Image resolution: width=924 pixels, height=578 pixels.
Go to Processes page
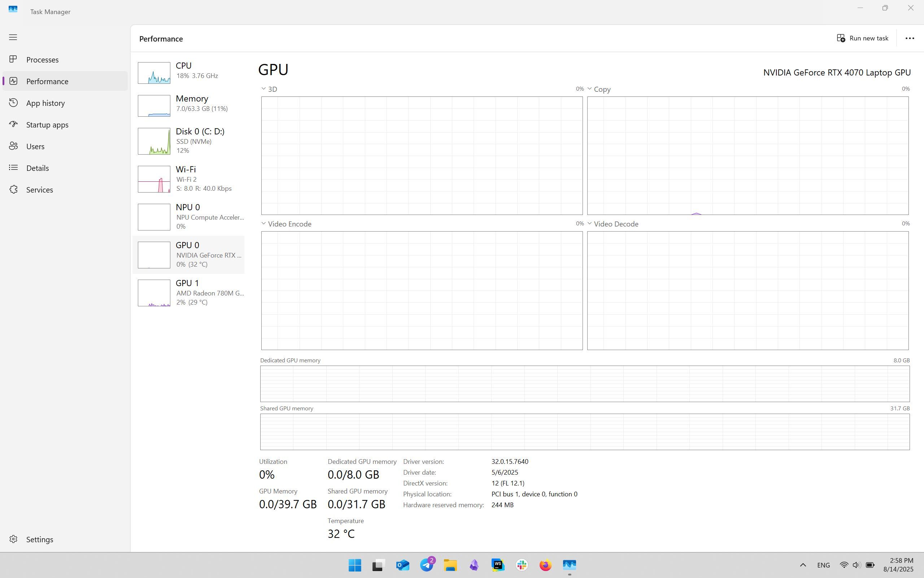click(x=65, y=60)
